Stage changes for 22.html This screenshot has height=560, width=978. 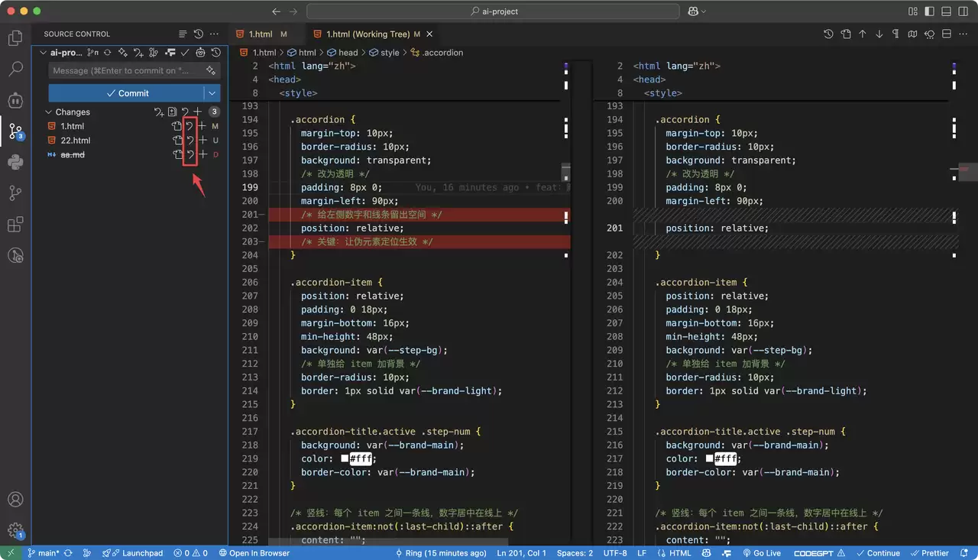[202, 141]
